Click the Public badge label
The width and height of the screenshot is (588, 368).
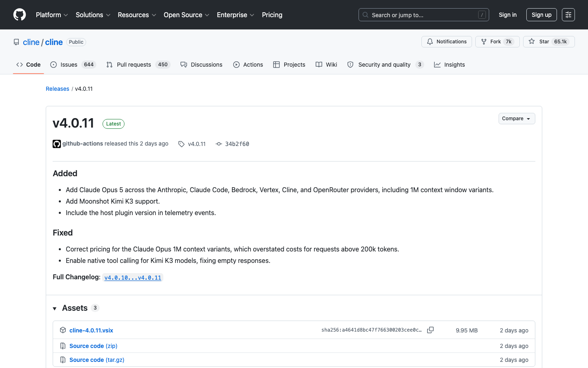coord(76,42)
